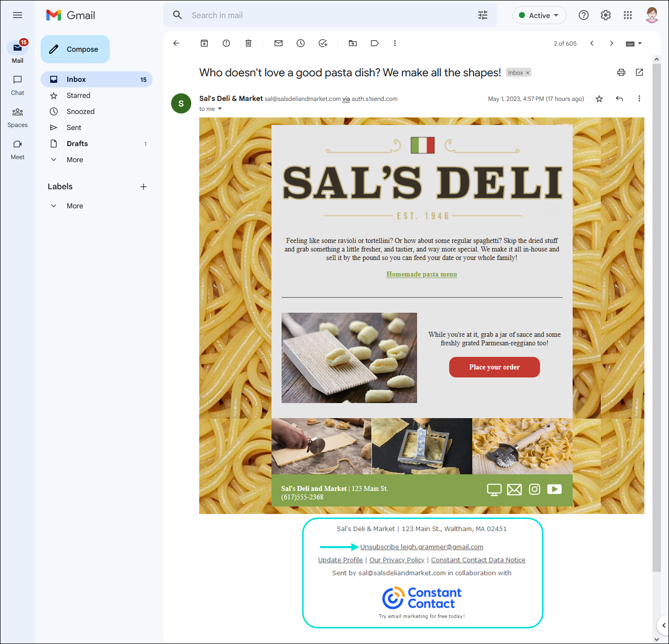Delete this email with trash icon

pos(248,43)
